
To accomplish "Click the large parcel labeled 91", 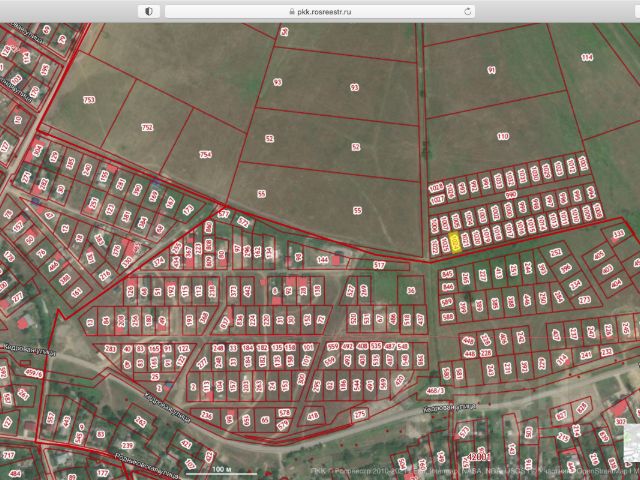I will click(x=491, y=70).
